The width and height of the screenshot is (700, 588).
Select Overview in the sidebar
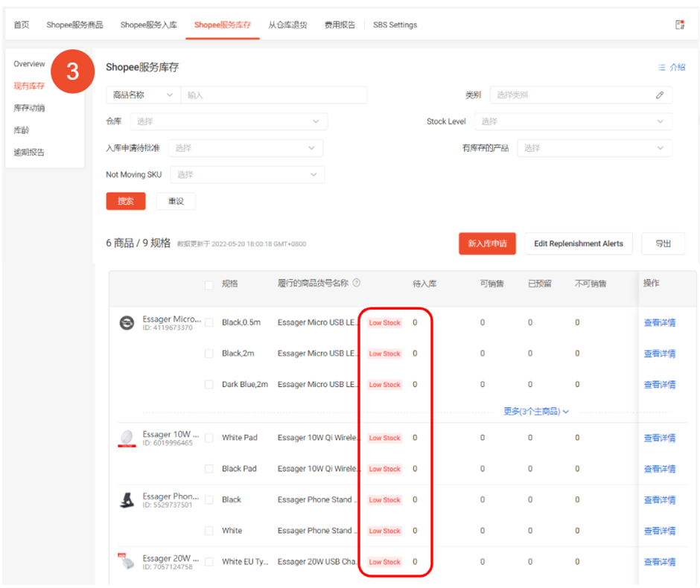click(x=29, y=64)
